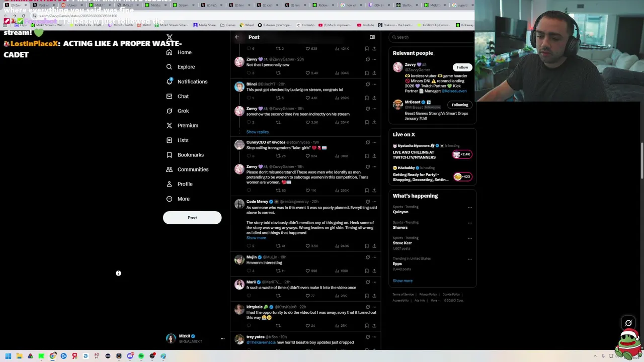Share kittykale's reply
Viewport: 644px width, 362px height.
[x=374, y=325]
